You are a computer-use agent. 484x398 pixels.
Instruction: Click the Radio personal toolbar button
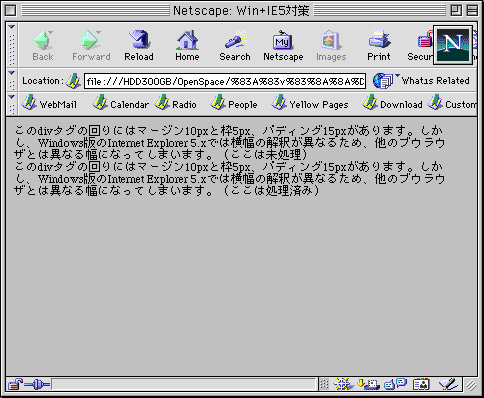point(176,104)
